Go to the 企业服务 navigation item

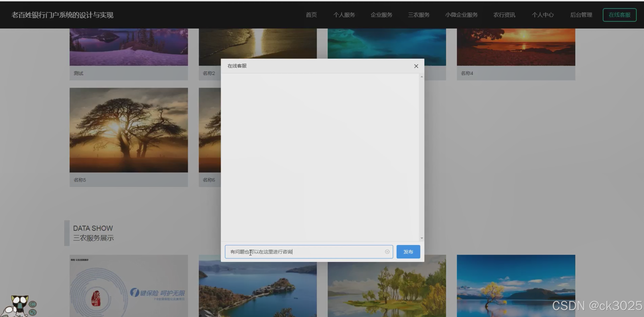(381, 15)
